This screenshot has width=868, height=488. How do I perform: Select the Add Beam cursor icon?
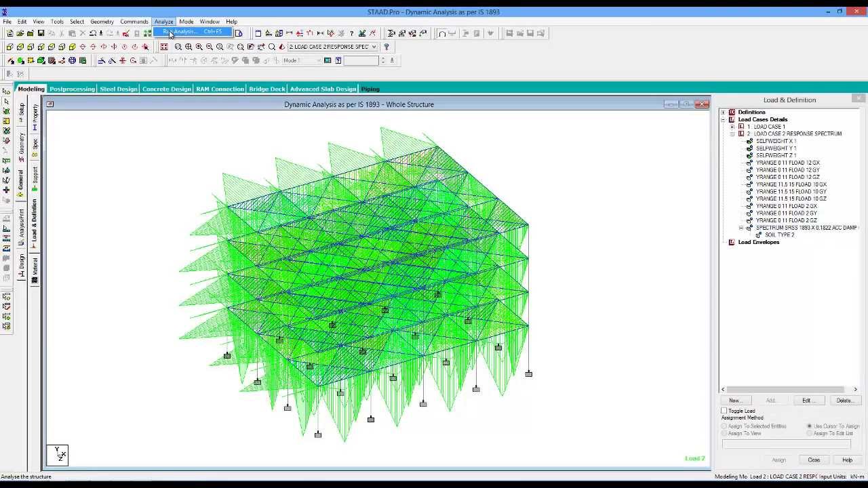[x=9, y=60]
